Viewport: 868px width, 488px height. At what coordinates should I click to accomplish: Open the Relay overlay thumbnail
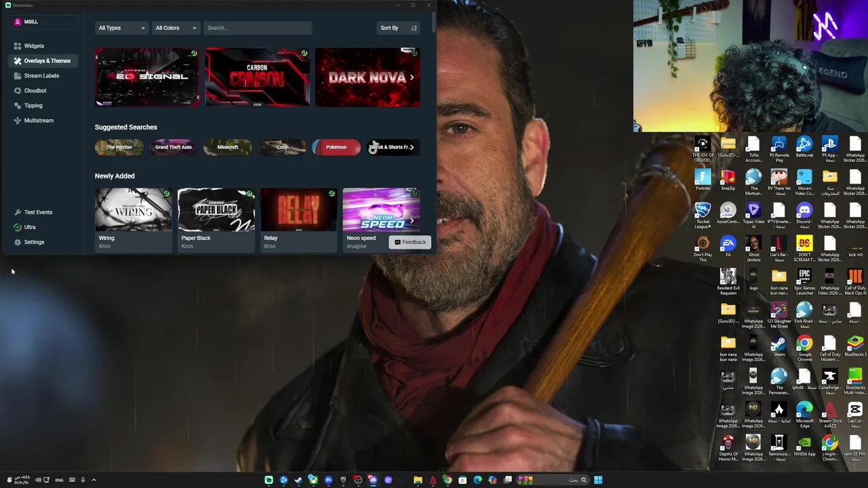click(x=298, y=210)
